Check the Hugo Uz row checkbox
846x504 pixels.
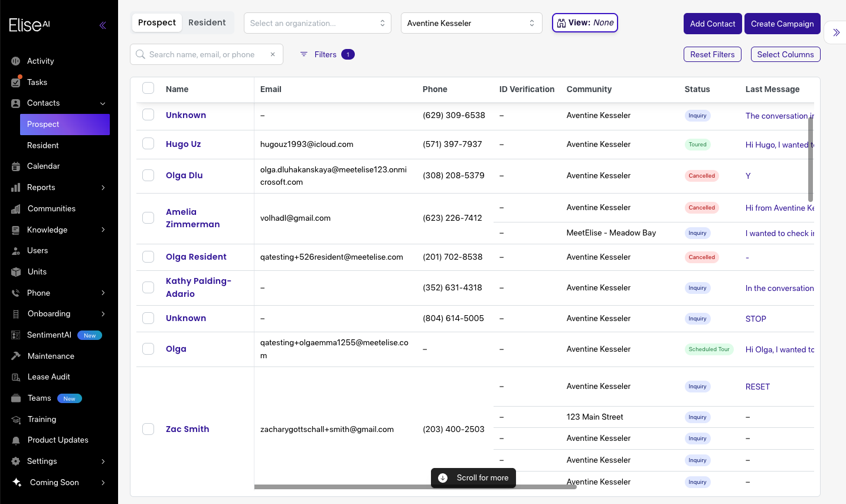[x=148, y=143]
